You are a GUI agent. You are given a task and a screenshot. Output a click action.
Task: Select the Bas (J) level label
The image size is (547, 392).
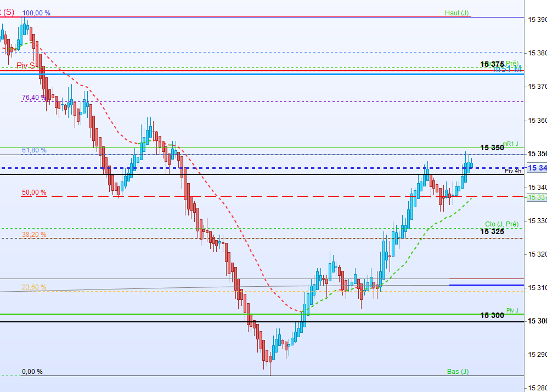tap(458, 371)
